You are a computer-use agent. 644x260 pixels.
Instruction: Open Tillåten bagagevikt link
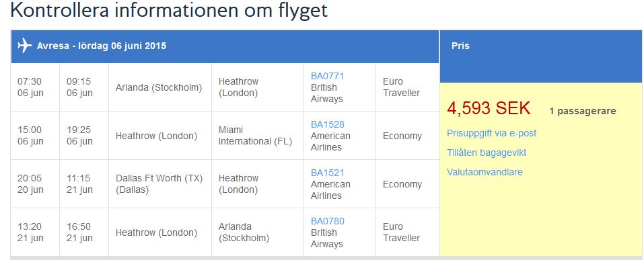pos(487,153)
